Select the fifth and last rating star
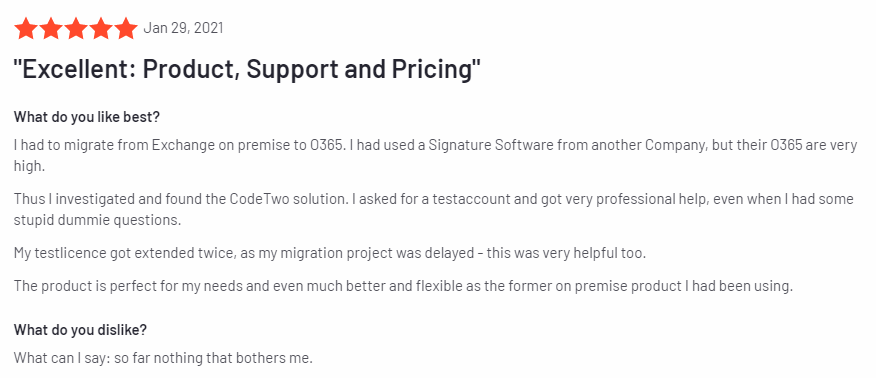 pyautogui.click(x=126, y=28)
